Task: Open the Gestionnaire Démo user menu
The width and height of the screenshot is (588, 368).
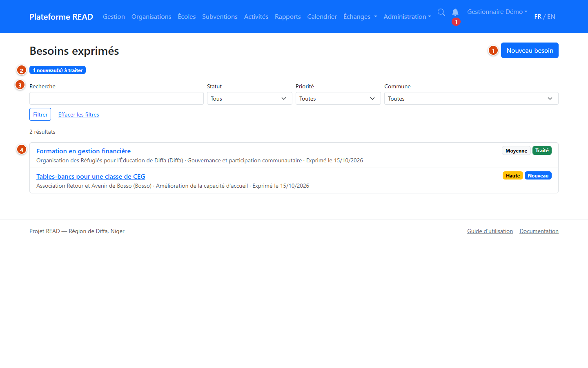Action: (x=497, y=12)
